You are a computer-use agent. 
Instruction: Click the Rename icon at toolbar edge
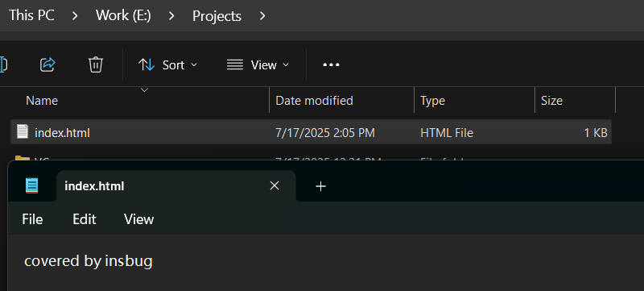(x=3, y=64)
